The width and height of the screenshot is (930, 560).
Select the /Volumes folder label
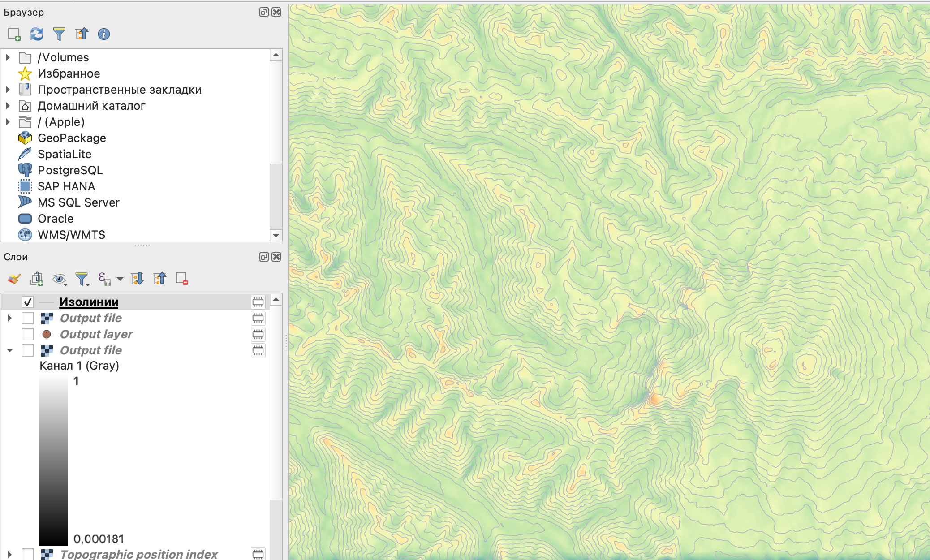click(63, 57)
